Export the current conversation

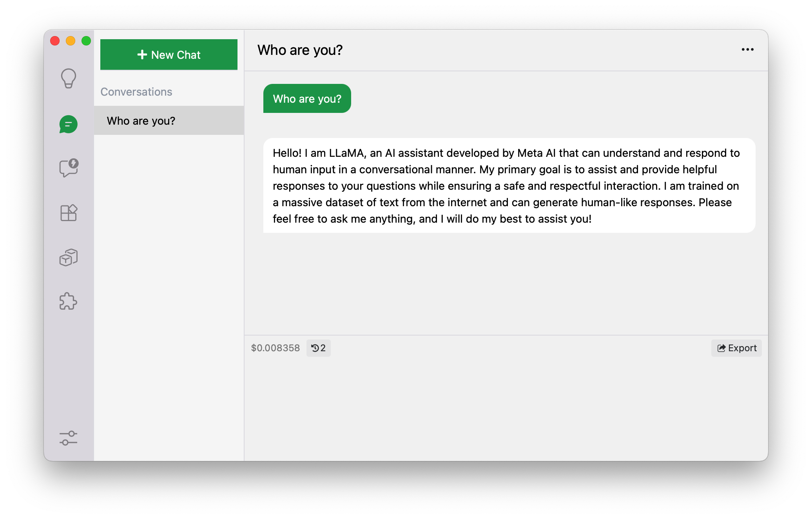736,348
